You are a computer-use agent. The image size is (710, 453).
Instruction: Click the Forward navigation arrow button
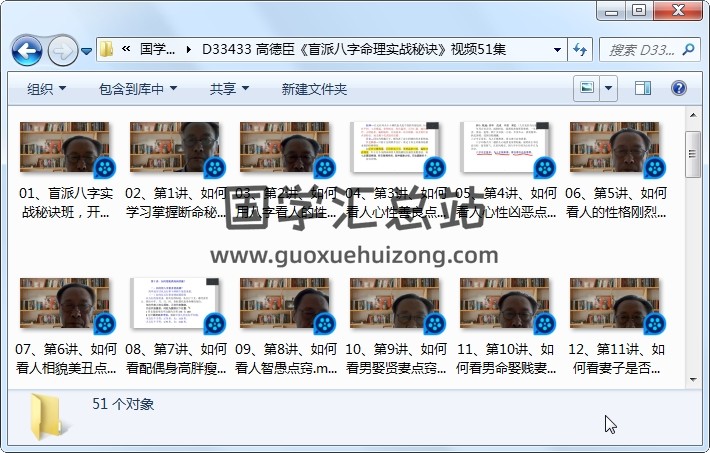click(x=61, y=49)
